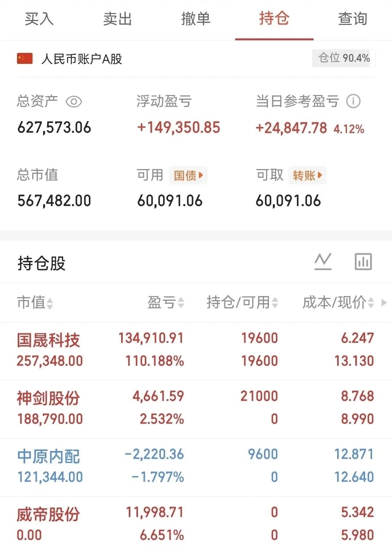Open the line chart trend icon
Viewport: 392px width, 553px height.
click(x=323, y=261)
